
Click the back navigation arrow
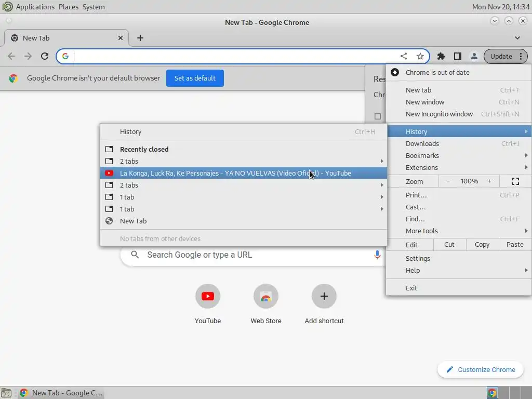pos(11,56)
